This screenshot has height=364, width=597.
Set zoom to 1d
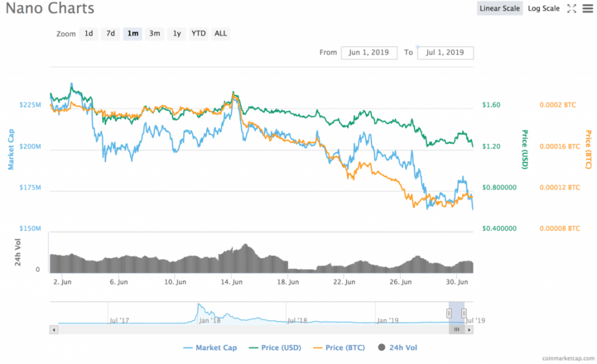pyautogui.click(x=88, y=34)
